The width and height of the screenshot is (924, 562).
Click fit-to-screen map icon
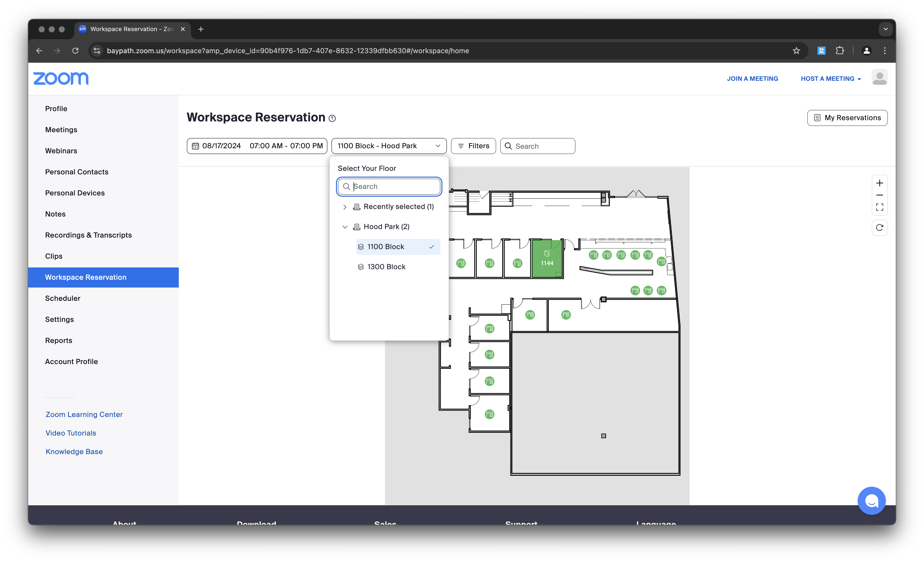879,207
